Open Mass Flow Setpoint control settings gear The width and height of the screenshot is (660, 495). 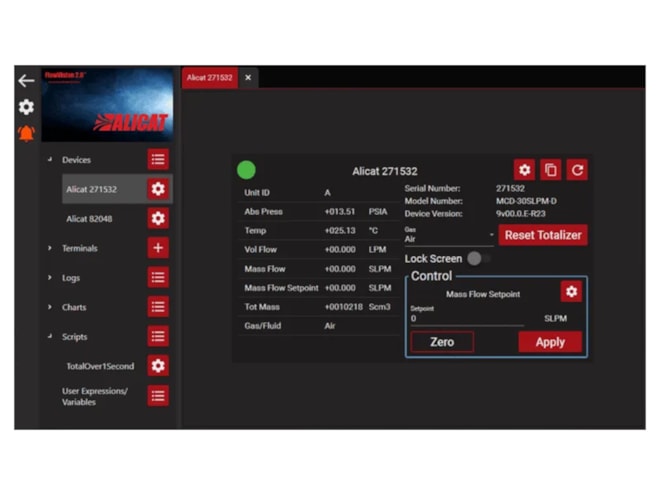pos(571,292)
